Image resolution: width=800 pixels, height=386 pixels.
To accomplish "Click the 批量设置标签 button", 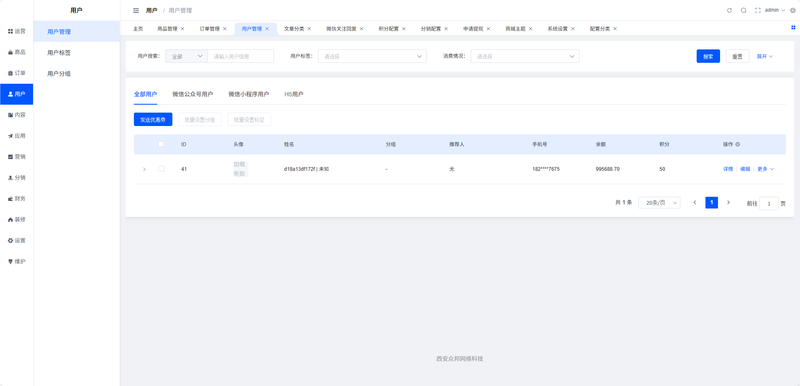I will [249, 120].
